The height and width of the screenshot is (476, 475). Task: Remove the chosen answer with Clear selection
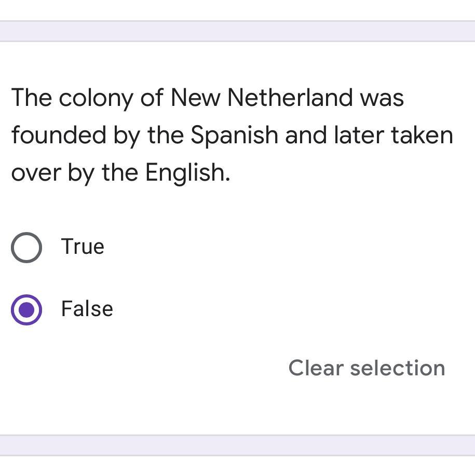pos(367,368)
